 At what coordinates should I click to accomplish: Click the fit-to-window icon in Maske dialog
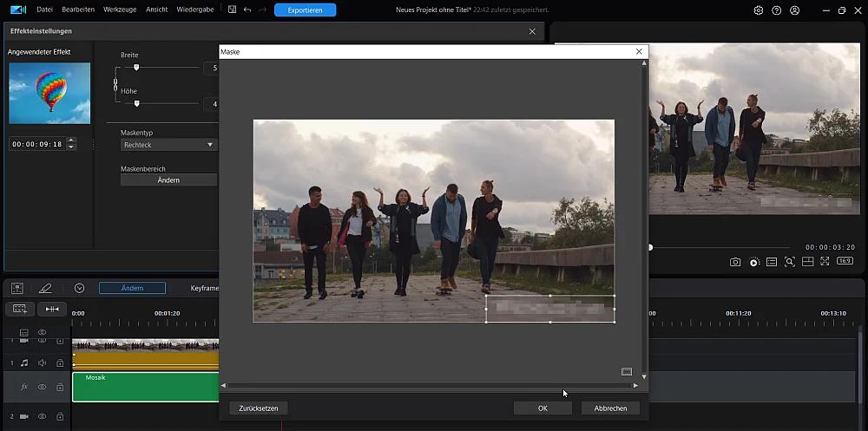point(627,371)
